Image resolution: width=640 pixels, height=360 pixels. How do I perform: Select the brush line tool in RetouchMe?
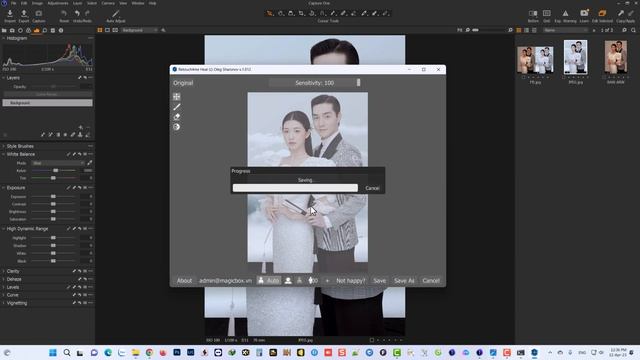tap(176, 107)
